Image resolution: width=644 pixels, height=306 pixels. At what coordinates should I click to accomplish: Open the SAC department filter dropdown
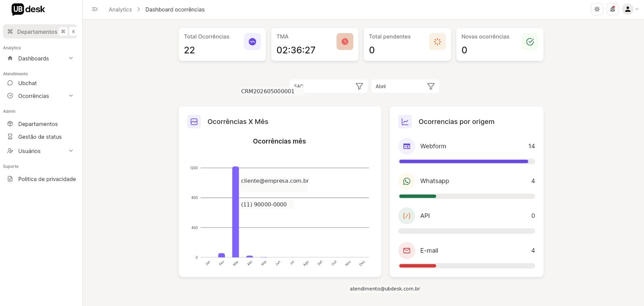coord(329,86)
